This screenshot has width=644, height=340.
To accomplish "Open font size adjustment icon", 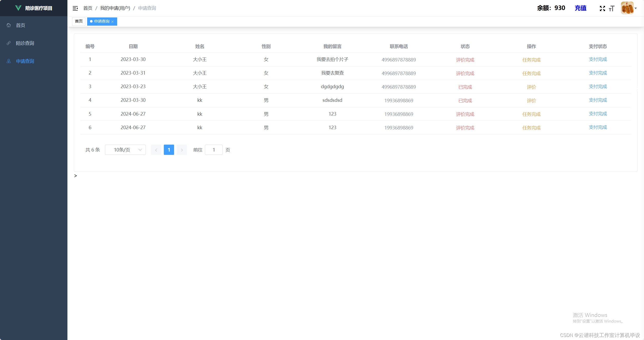I will coord(612,8).
